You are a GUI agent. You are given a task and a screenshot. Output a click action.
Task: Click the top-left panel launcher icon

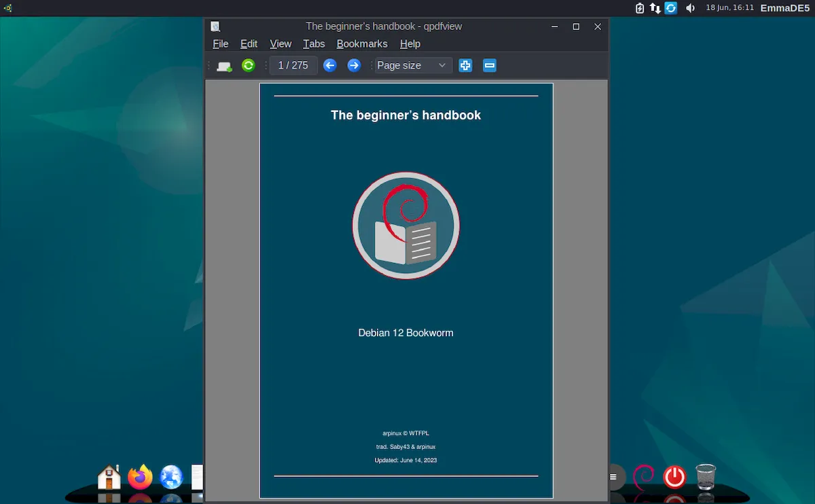click(8, 8)
